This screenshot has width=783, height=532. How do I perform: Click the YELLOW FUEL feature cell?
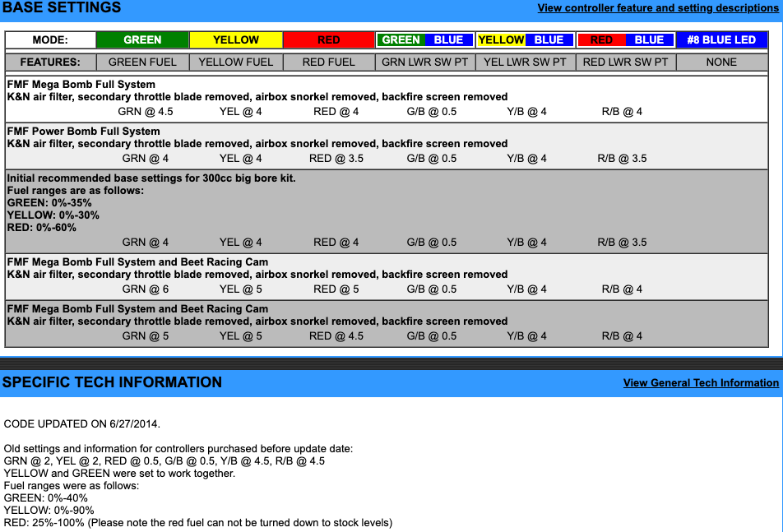tap(236, 62)
